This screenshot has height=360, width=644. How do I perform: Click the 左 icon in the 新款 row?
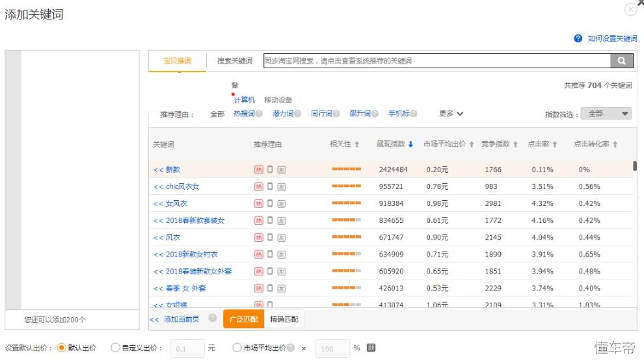(281, 170)
